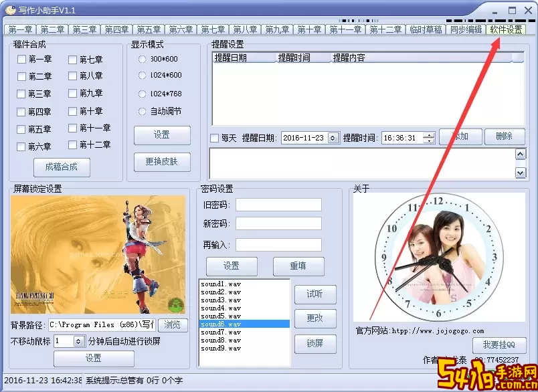Viewport: 538px width, 392px height.
Task: Click the 新密码 input field
Action: point(278,223)
